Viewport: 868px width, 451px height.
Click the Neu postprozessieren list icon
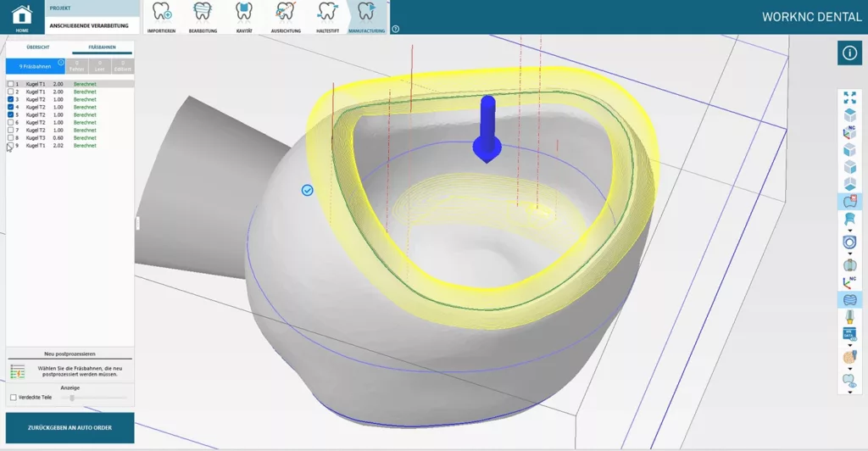click(18, 371)
